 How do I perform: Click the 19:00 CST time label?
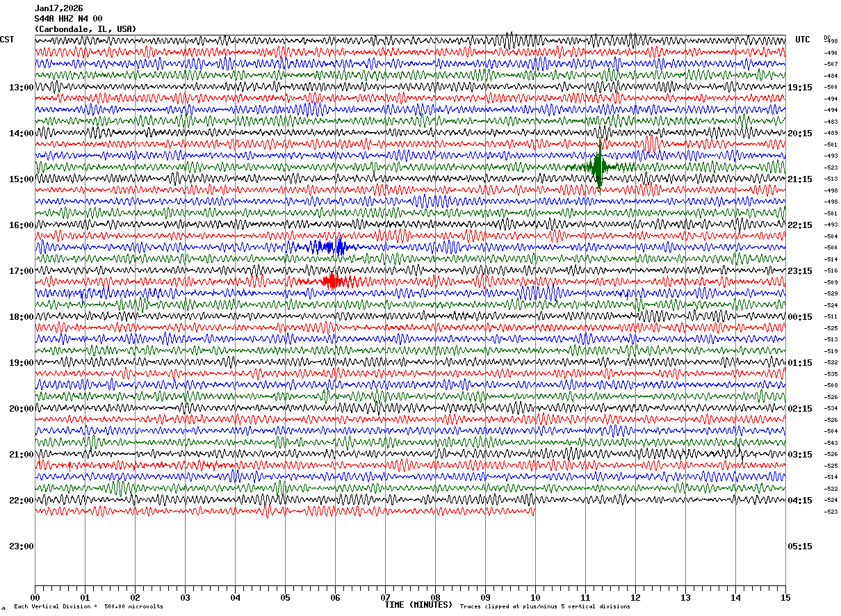pyautogui.click(x=22, y=363)
